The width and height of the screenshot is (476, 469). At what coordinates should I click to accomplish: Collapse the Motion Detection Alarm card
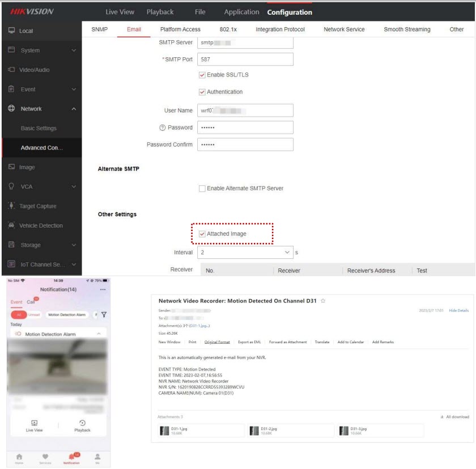(x=99, y=334)
